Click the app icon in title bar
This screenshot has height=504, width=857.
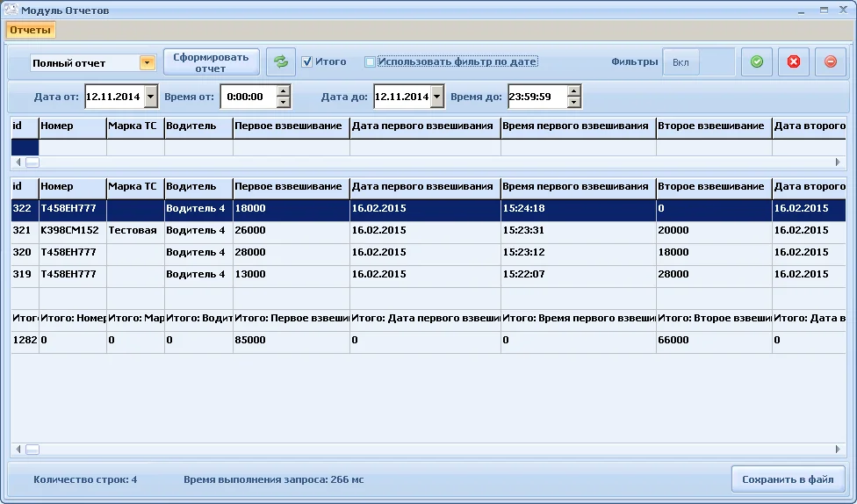tap(11, 11)
